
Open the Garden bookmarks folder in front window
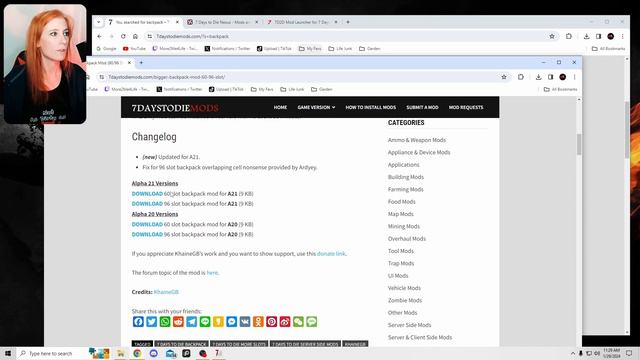pyautogui.click(x=322, y=89)
